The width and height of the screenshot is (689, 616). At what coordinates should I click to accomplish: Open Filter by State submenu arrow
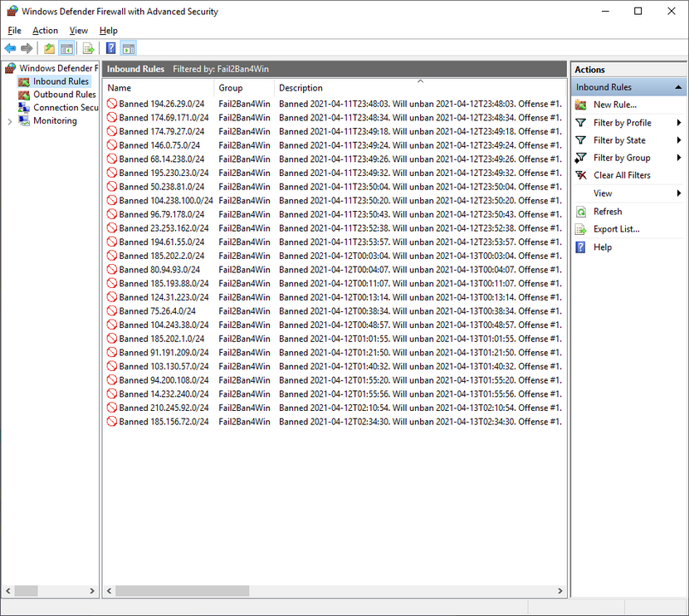click(679, 140)
